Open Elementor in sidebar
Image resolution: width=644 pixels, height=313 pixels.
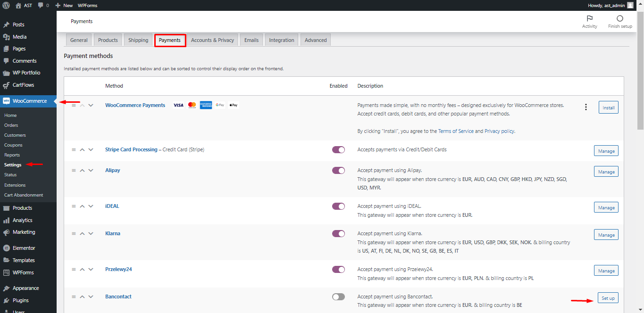(x=24, y=248)
